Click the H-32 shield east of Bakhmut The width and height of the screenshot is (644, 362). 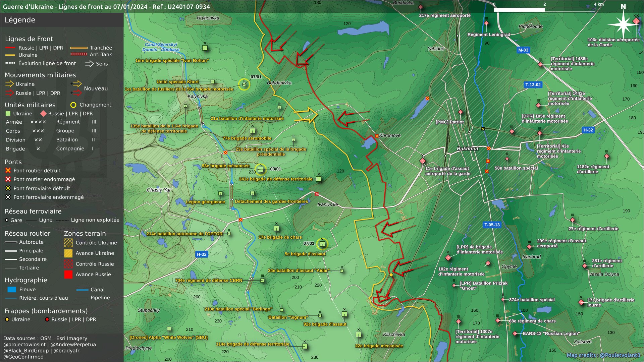point(588,130)
